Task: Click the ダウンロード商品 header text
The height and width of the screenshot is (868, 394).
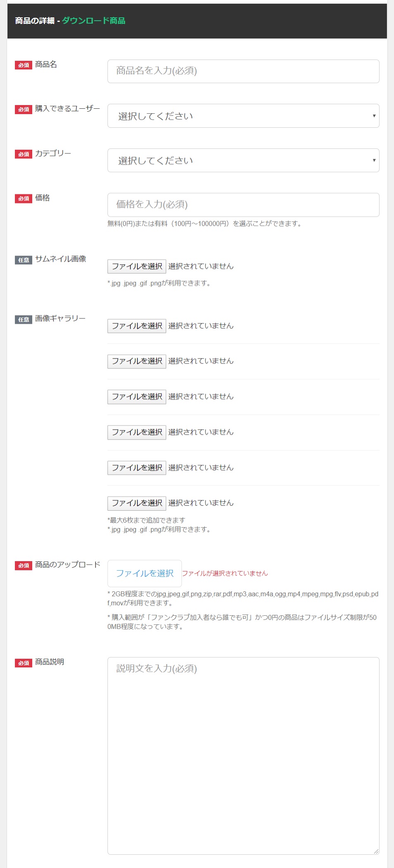Action: [x=94, y=21]
